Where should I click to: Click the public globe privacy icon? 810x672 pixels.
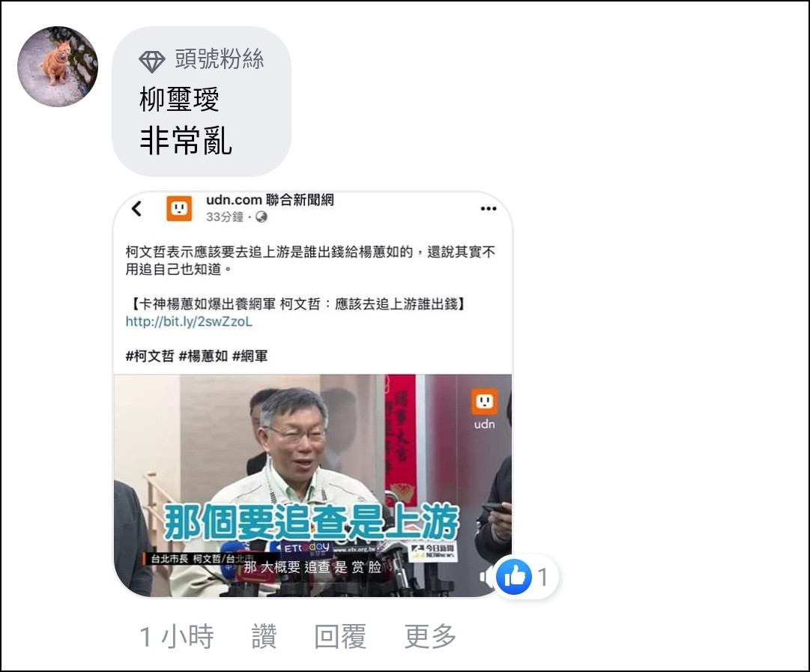tap(262, 217)
